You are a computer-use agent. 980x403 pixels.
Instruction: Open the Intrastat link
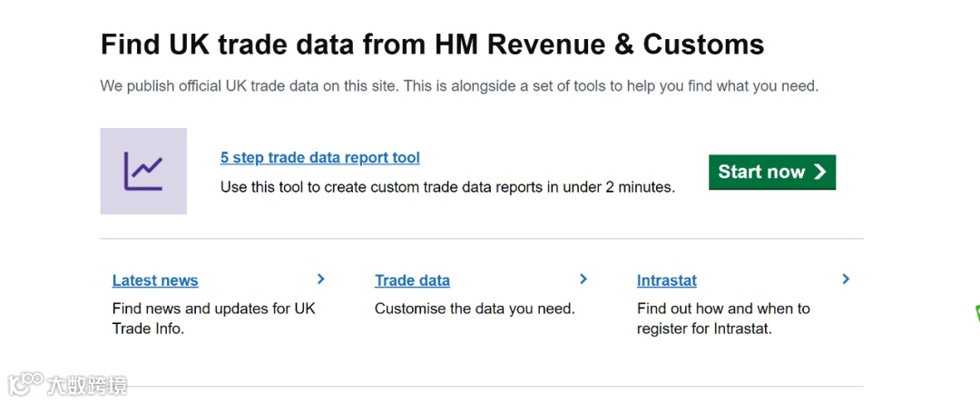tap(666, 280)
